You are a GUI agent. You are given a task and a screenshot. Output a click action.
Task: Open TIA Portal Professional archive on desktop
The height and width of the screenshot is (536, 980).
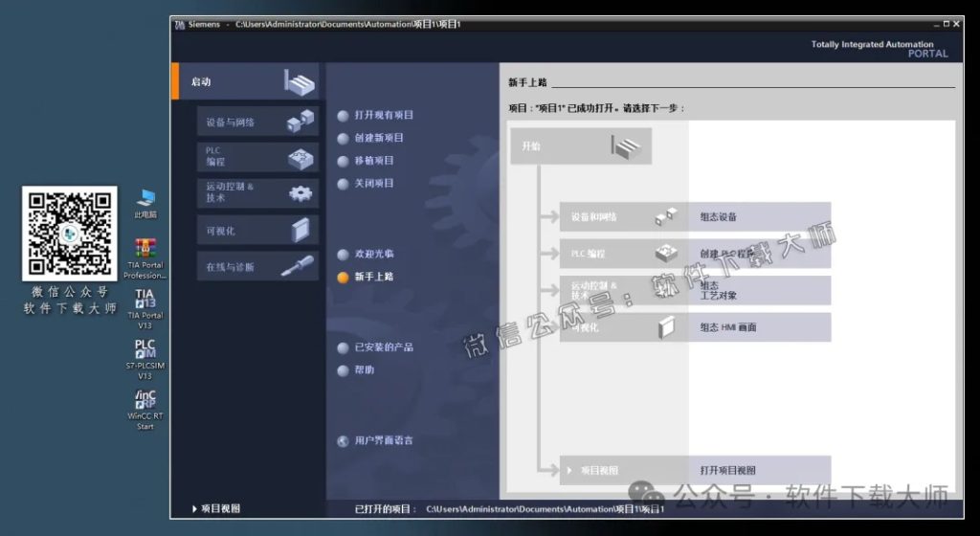[145, 258]
